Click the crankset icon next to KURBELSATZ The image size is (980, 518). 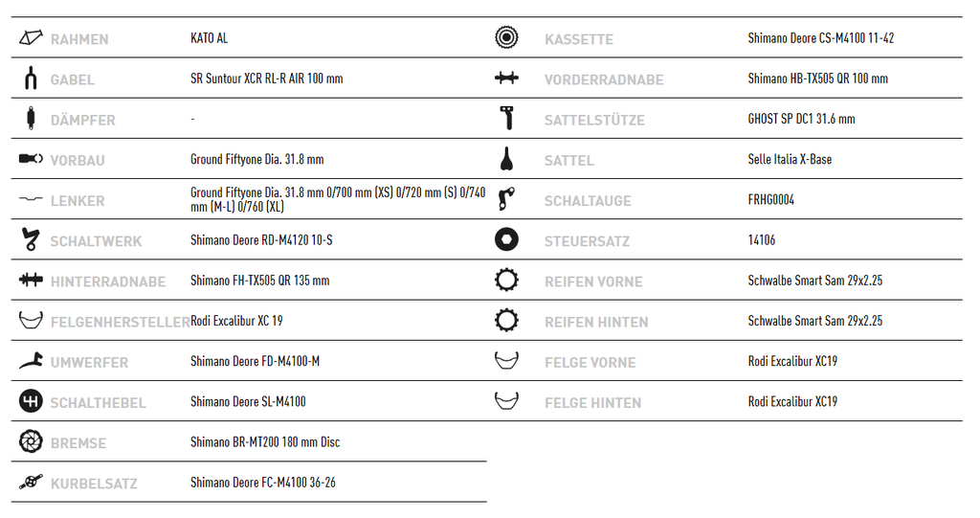31,482
